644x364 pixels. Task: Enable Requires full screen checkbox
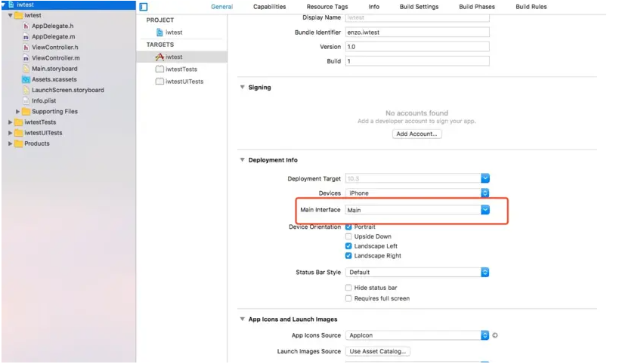348,298
